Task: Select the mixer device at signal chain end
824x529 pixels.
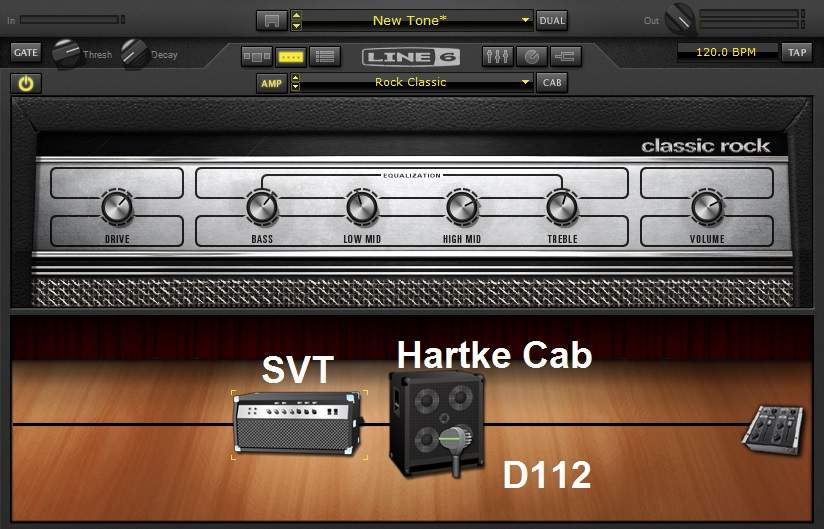Action: click(772, 429)
